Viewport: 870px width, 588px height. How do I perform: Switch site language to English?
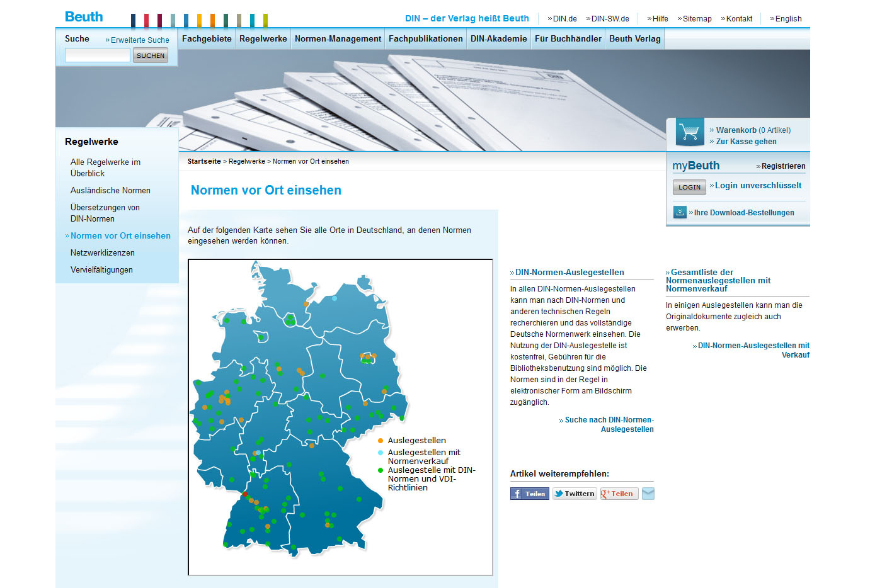[x=788, y=19]
